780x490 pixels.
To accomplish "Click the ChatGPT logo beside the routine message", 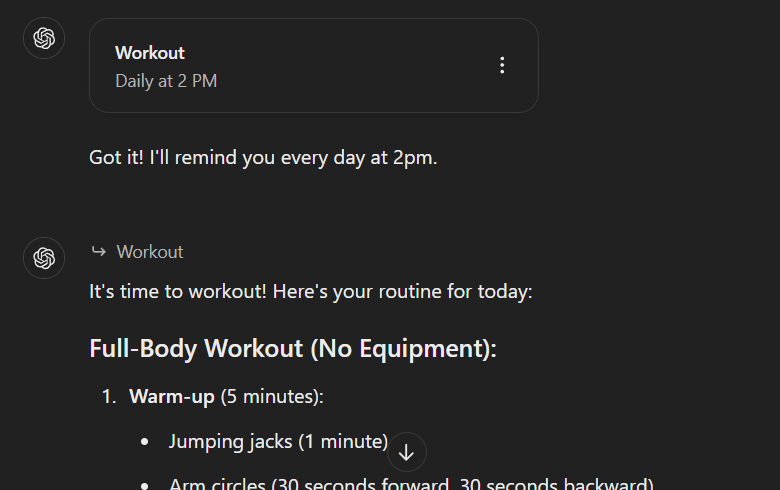I will [x=44, y=258].
